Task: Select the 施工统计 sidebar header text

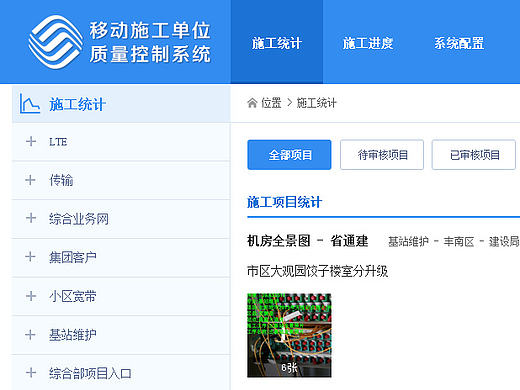Action: 78,104
